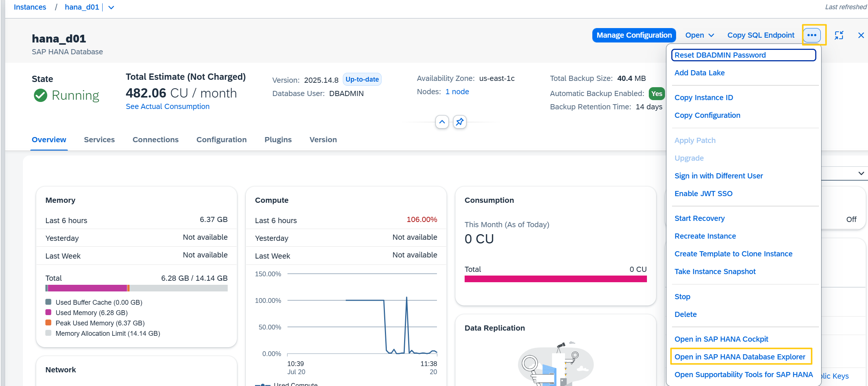Image resolution: width=868 pixels, height=386 pixels.
Task: Select Take Instance Snapshot
Action: [715, 271]
